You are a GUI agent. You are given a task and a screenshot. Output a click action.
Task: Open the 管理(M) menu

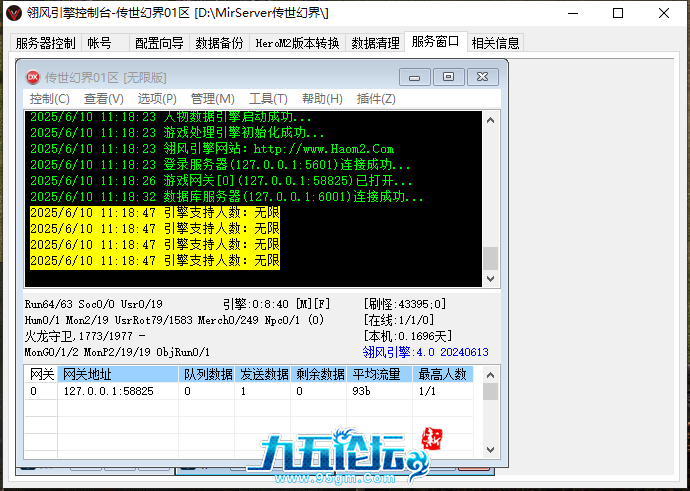[213, 99]
